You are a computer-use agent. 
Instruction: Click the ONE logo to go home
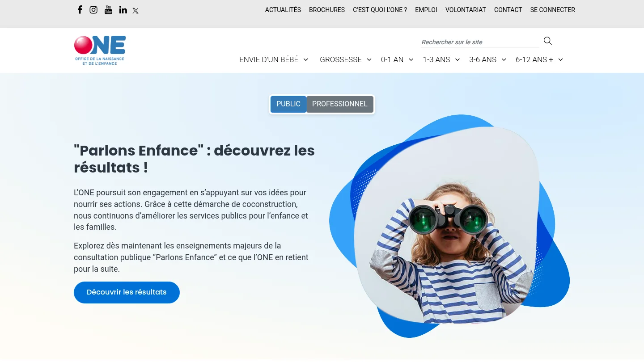click(x=100, y=50)
